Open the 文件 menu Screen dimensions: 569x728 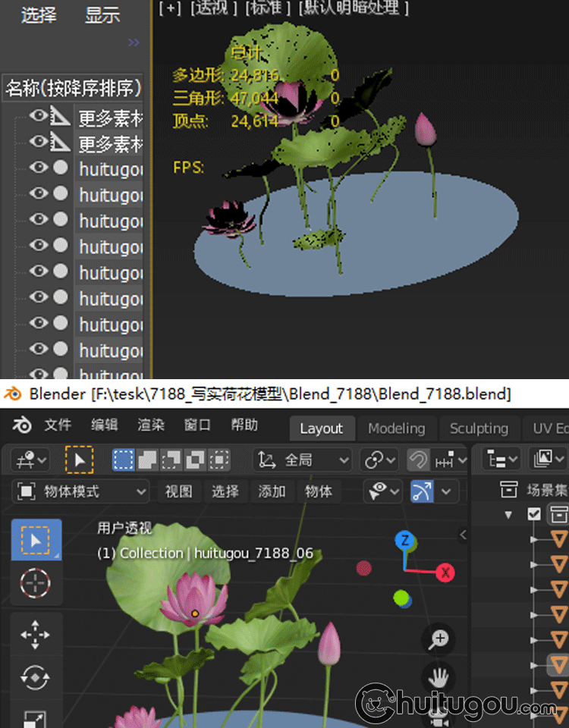(x=58, y=425)
